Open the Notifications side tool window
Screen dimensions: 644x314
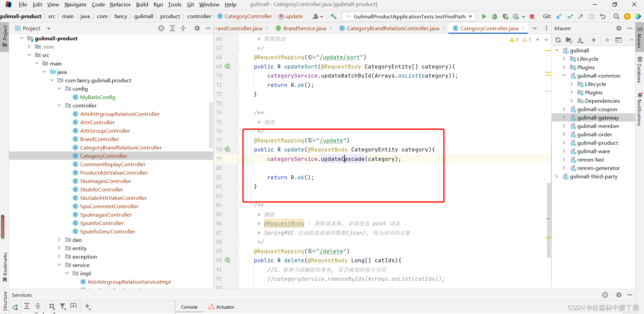pyautogui.click(x=640, y=109)
